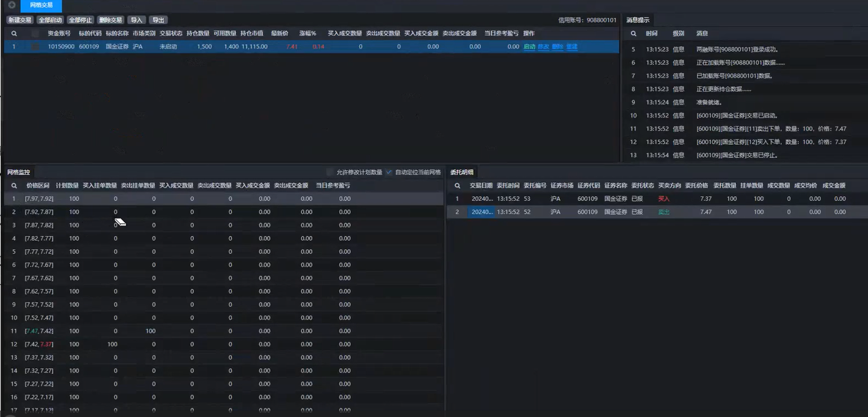
Task: Enable the 允许修改计划数量 checkbox
Action: click(x=330, y=172)
